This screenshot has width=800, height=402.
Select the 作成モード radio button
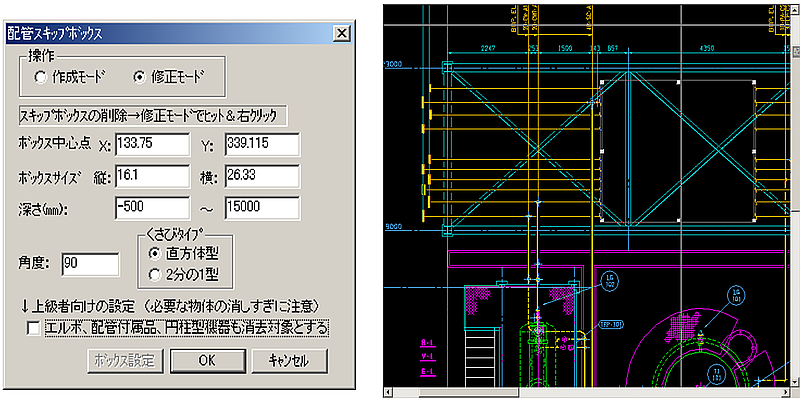coord(40,76)
